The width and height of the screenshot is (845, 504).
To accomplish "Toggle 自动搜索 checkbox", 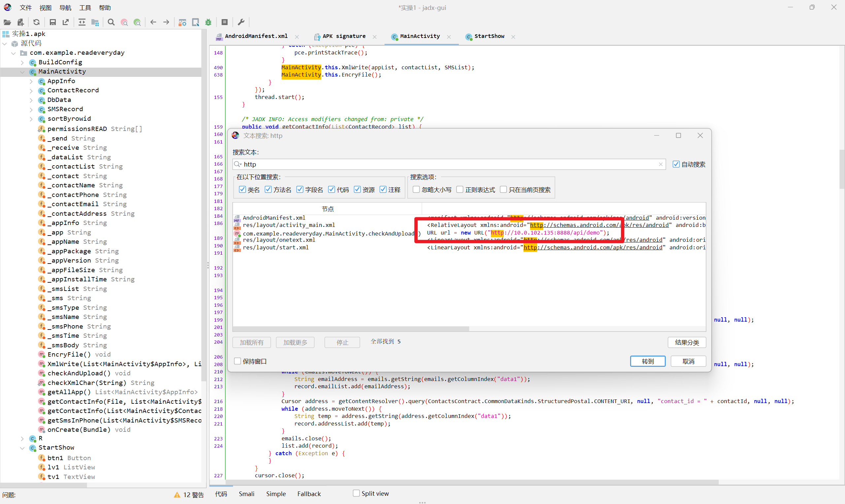I will (x=676, y=164).
